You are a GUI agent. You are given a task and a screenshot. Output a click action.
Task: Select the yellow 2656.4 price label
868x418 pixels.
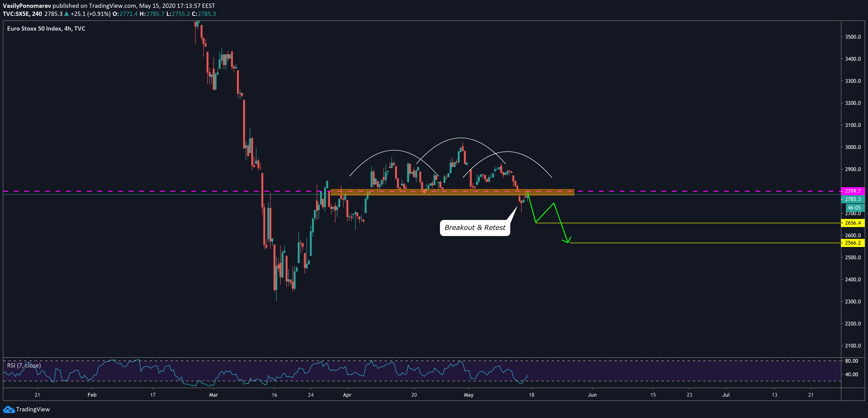pyautogui.click(x=853, y=223)
